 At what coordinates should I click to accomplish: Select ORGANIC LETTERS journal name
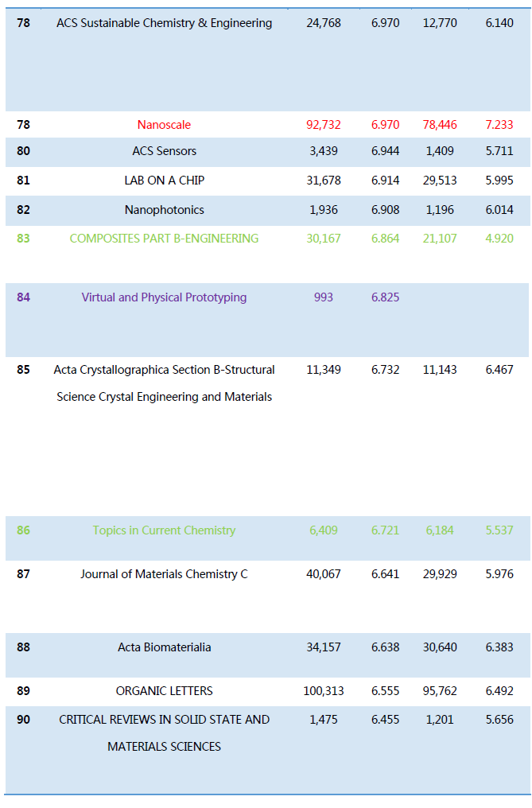[164, 691]
